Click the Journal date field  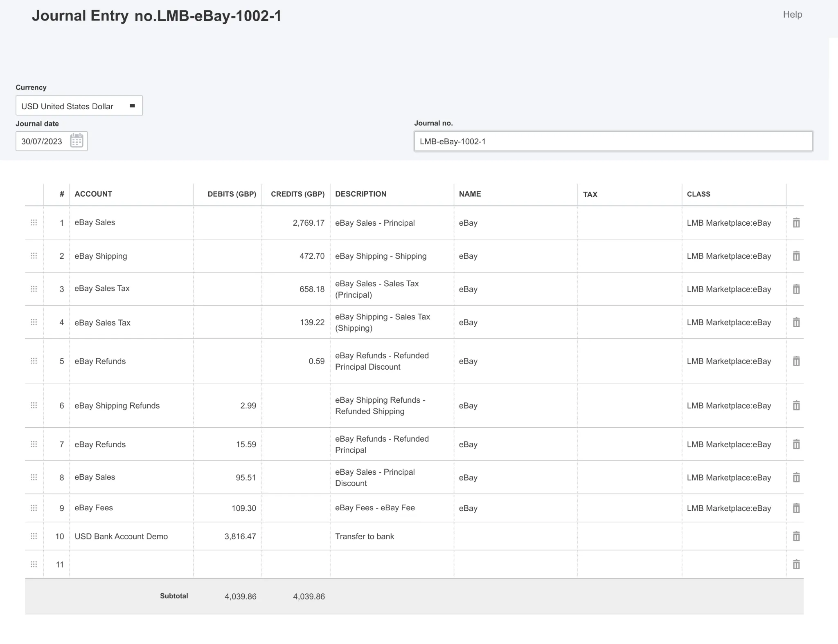52,141
